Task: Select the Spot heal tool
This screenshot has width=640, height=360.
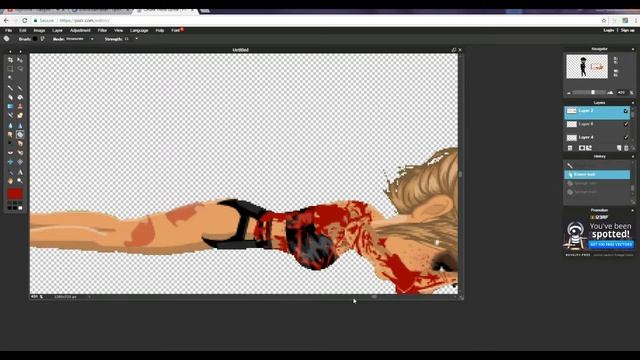Action: click(20, 153)
